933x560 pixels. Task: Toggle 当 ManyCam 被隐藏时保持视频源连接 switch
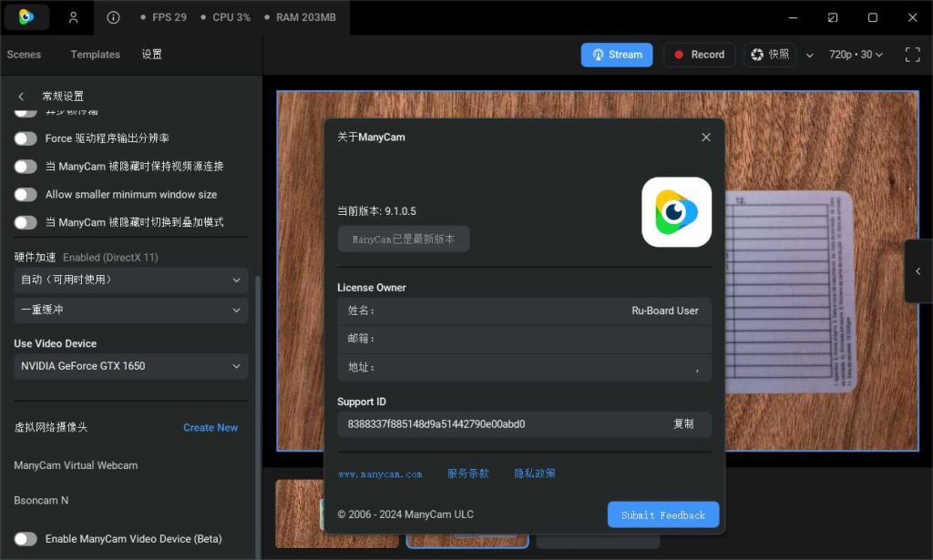26,167
